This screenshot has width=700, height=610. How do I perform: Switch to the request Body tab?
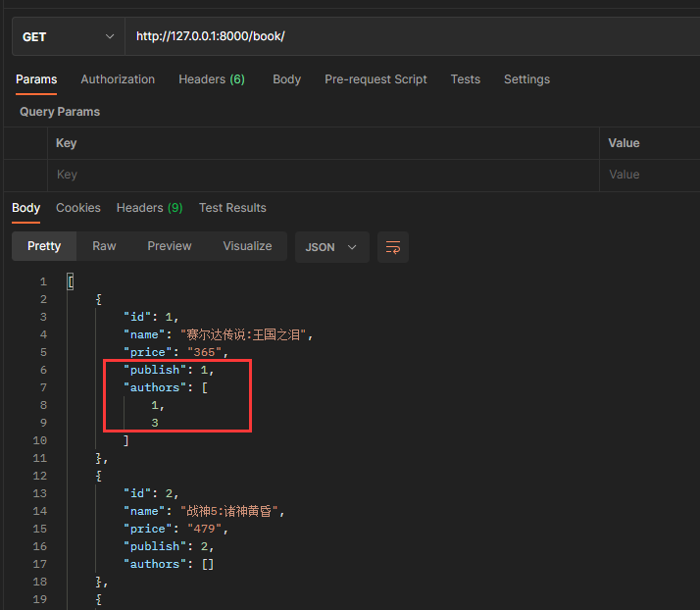pos(286,79)
